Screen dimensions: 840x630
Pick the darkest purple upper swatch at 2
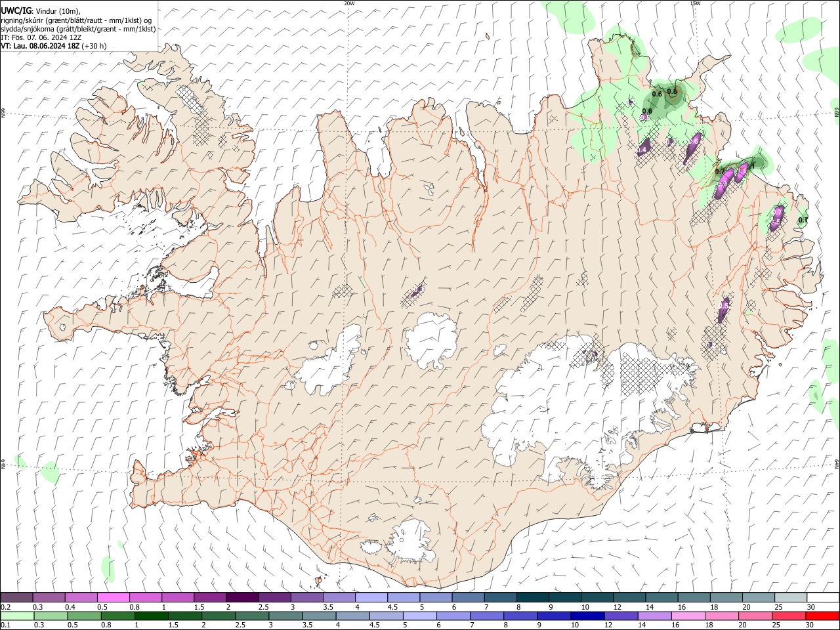point(241,598)
